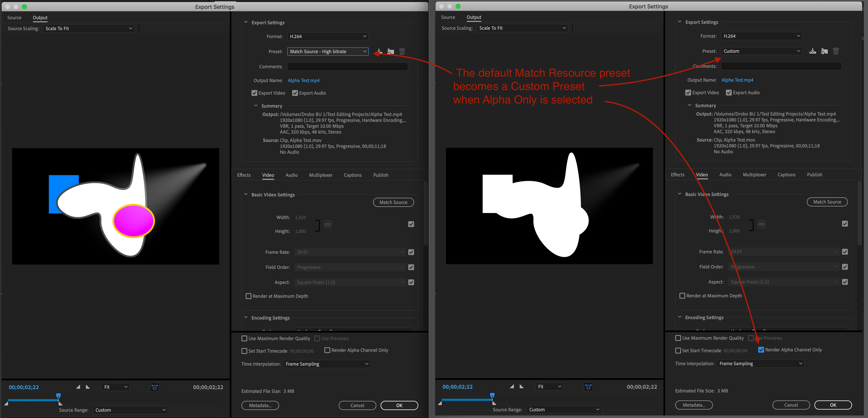The width and height of the screenshot is (868, 418).
Task: Open Time Interpolation Frame Sampling dropdown, left window
Action: pos(326,364)
